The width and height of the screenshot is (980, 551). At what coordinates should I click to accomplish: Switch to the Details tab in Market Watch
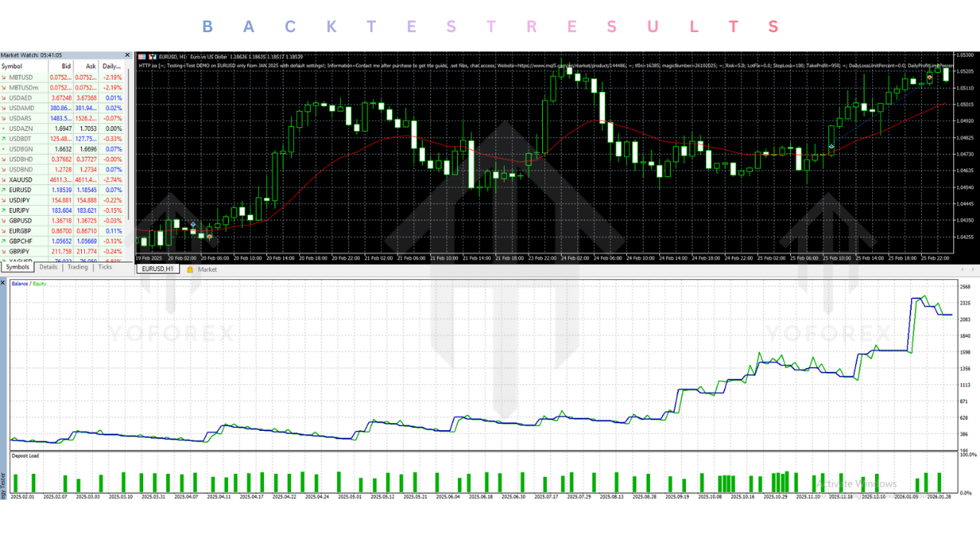tap(47, 267)
